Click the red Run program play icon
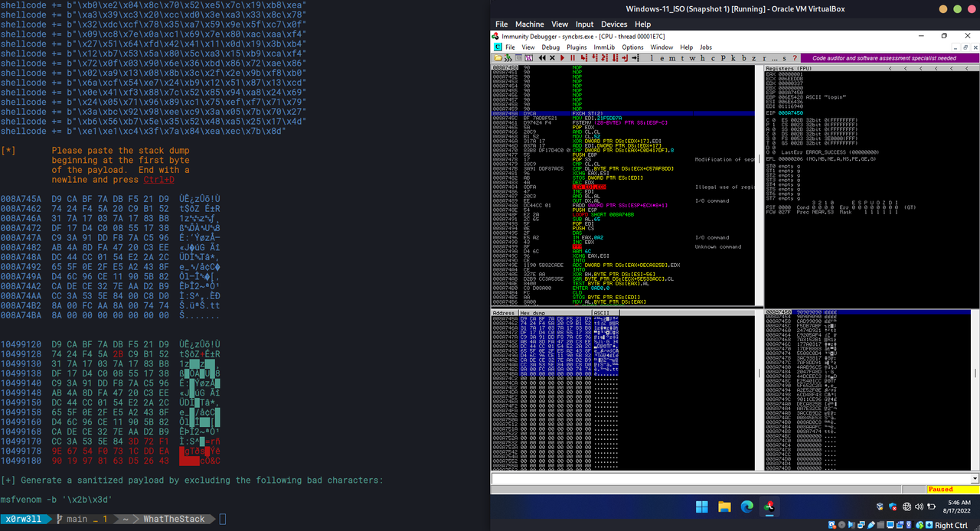 click(563, 58)
